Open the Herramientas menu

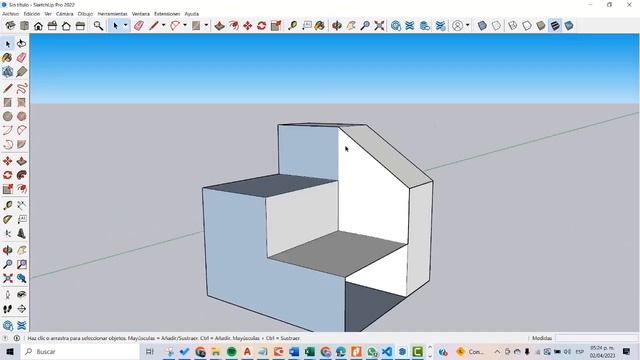coord(112,14)
